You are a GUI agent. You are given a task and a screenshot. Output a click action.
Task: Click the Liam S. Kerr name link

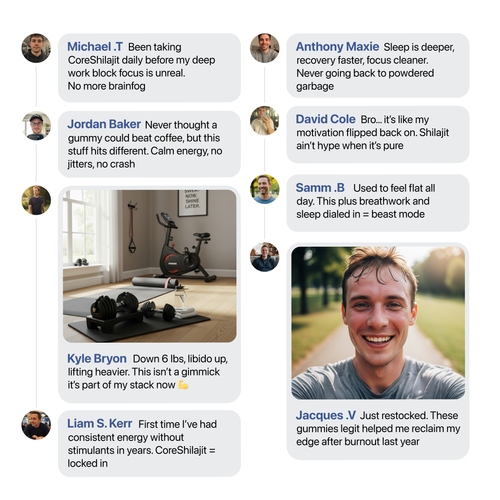point(100,424)
